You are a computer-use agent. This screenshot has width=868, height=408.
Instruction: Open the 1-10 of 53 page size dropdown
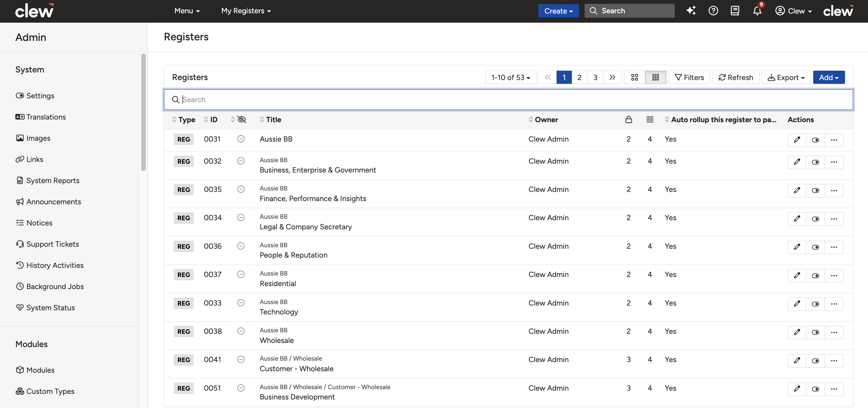tap(511, 77)
